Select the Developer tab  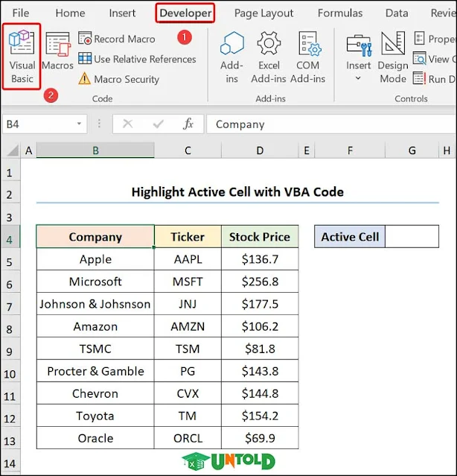tap(185, 13)
